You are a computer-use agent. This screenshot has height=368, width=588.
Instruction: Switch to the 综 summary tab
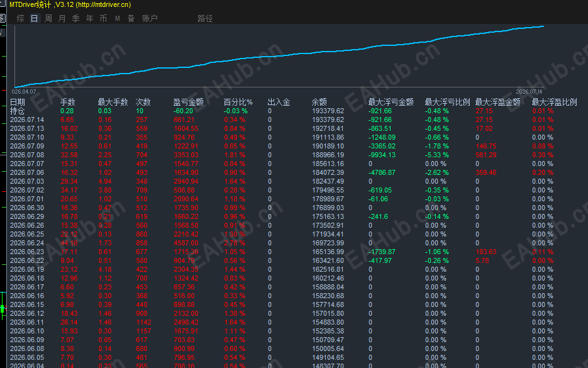tap(21, 18)
